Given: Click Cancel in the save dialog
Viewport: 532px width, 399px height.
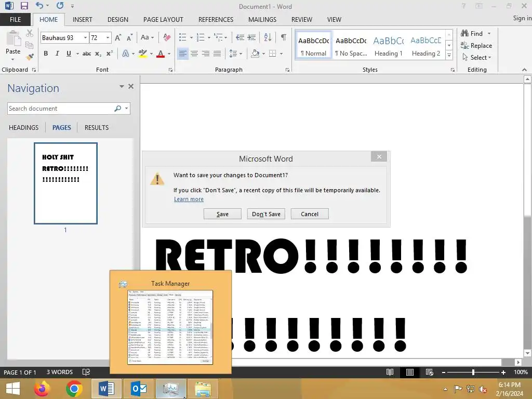Looking at the screenshot, I should (x=310, y=214).
